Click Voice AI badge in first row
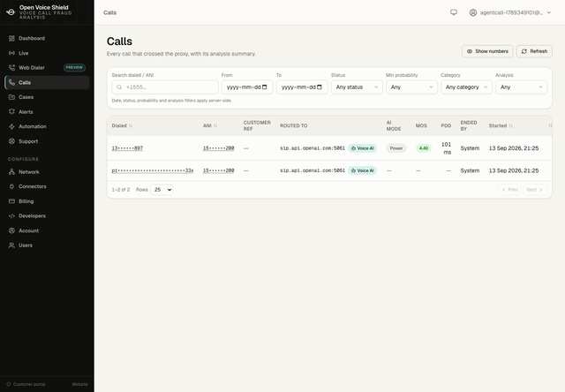The image size is (565, 392). (x=362, y=148)
